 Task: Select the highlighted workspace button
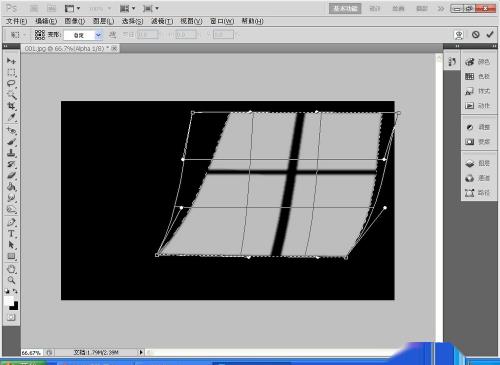pyautogui.click(x=345, y=9)
